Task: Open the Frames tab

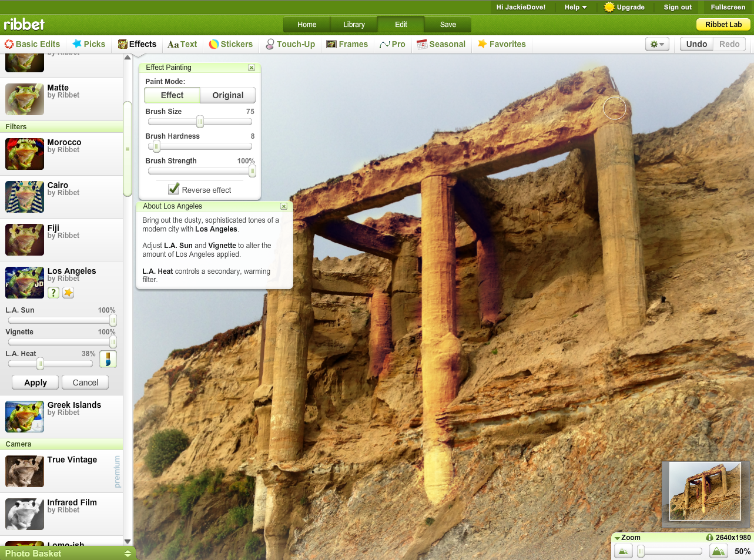Action: pyautogui.click(x=347, y=44)
